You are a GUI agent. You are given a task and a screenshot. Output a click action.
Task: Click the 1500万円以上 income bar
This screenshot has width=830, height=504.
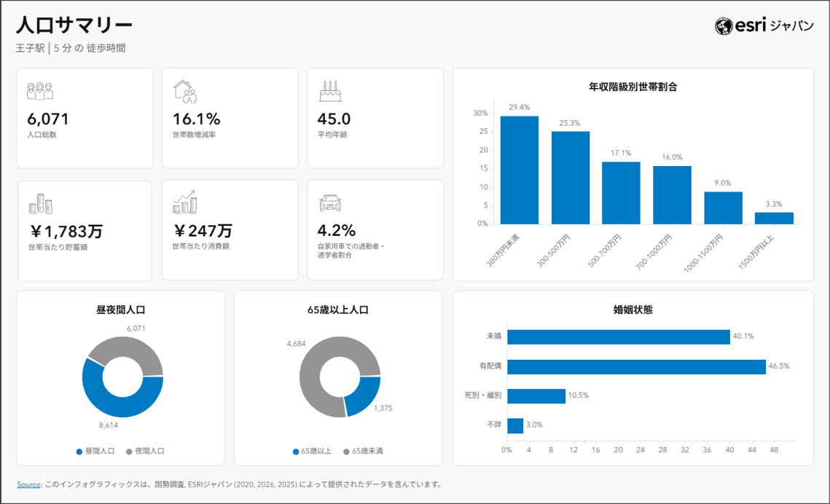[x=773, y=218]
